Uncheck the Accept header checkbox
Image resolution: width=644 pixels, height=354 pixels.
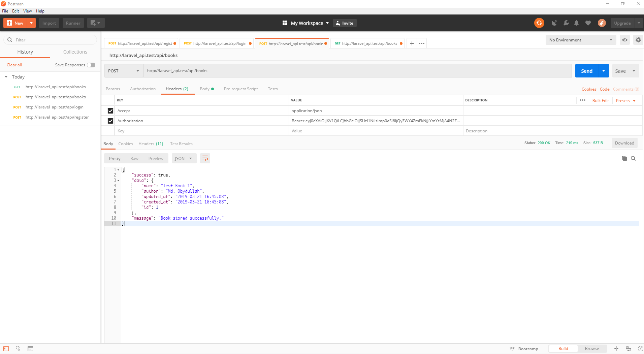[x=110, y=111]
